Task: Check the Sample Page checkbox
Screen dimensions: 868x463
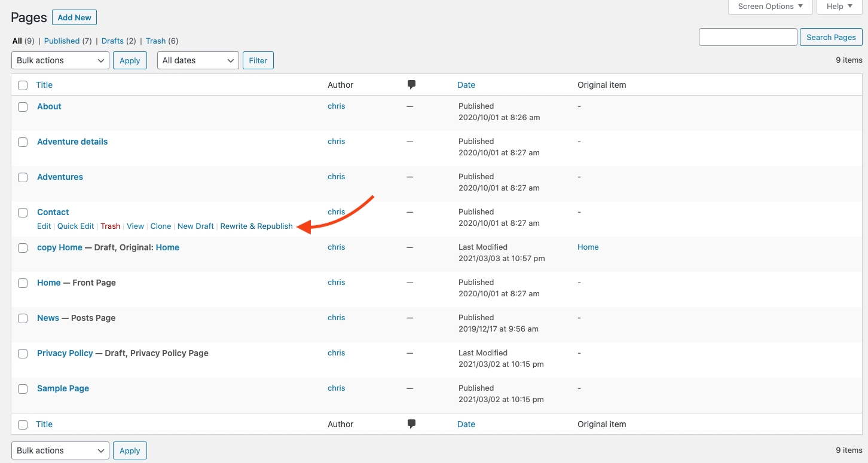Action: tap(23, 389)
